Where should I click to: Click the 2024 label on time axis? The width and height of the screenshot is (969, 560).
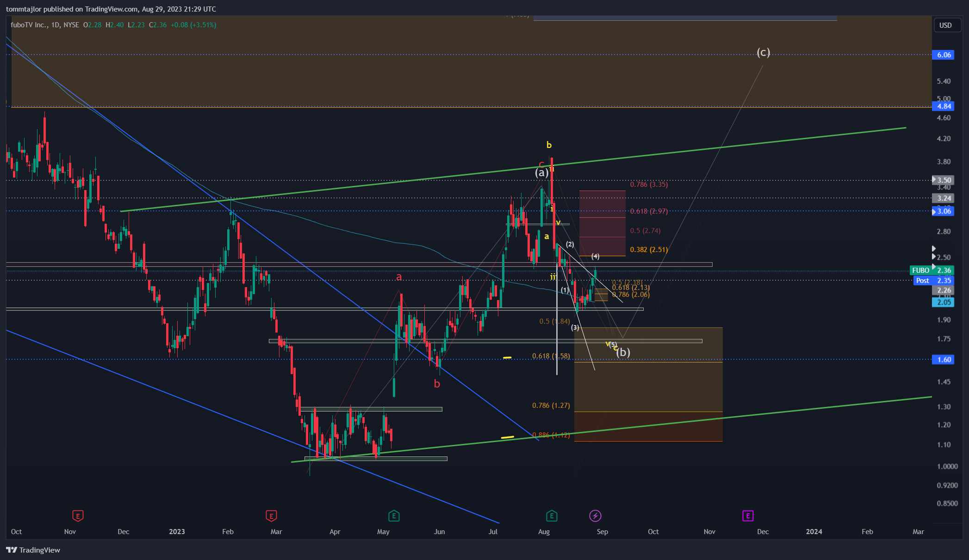pyautogui.click(x=814, y=532)
